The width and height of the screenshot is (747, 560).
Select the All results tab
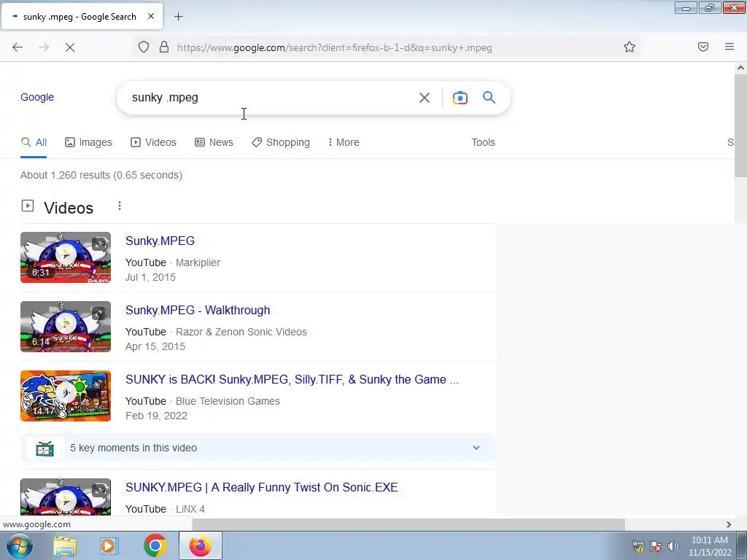click(34, 142)
